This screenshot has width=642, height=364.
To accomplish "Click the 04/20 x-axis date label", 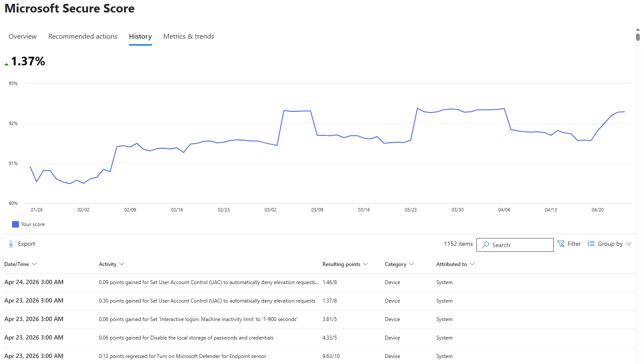I will pos(598,210).
